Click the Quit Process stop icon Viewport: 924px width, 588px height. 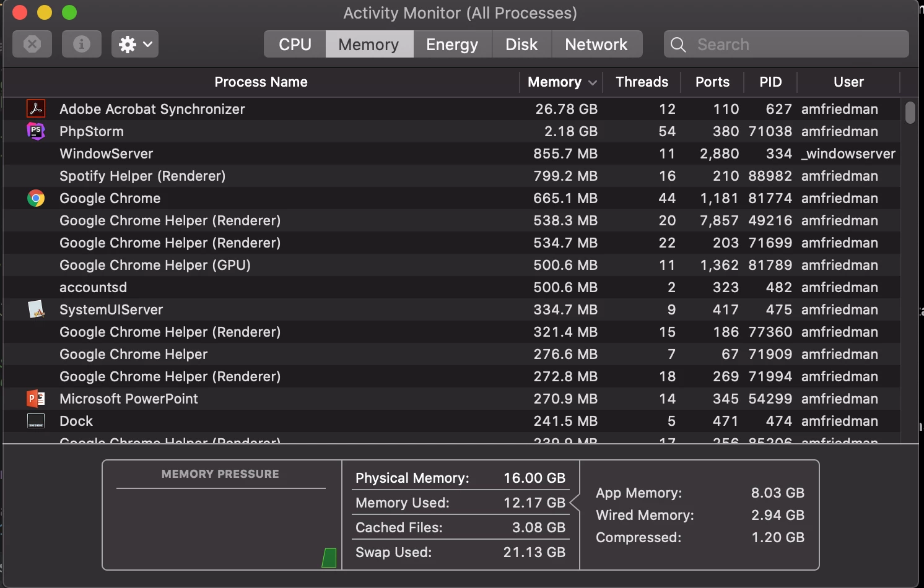click(x=32, y=44)
